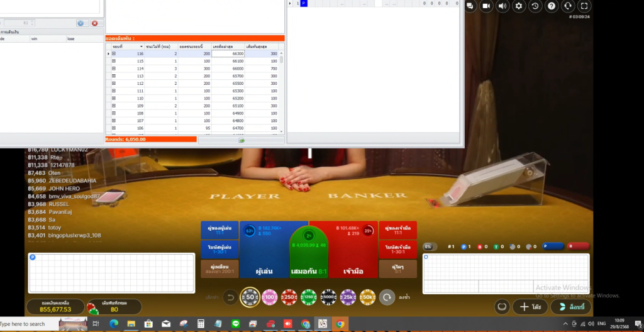Toggle the video camera stream icon
Screen dimensions: 644x332
[x=486, y=6]
